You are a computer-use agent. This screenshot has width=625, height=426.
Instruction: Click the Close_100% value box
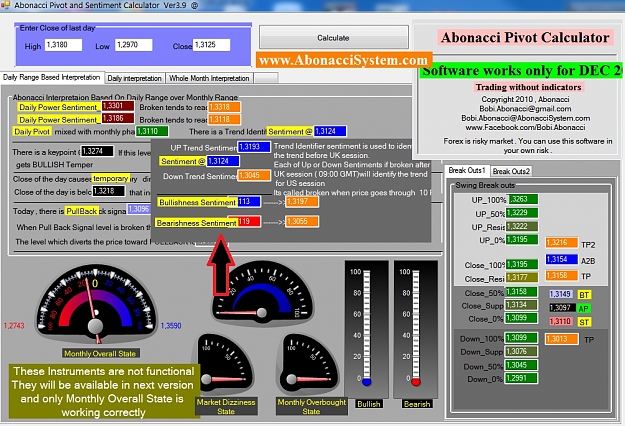[x=522, y=264]
